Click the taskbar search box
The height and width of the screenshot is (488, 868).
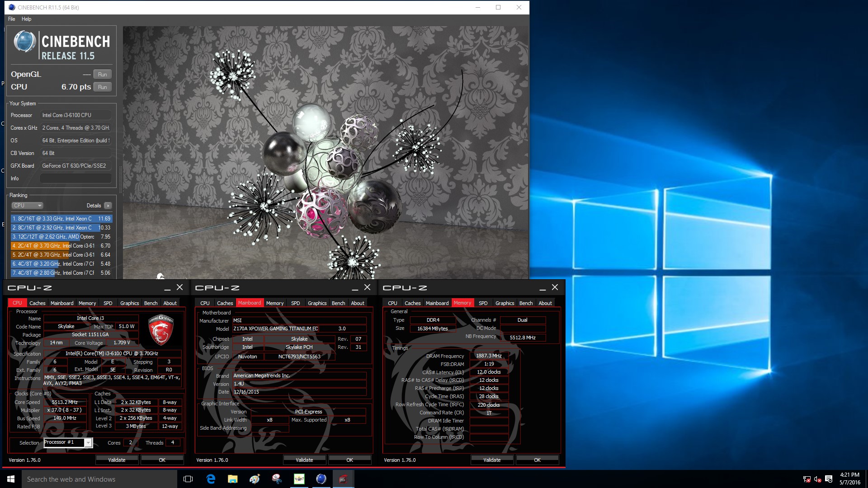tap(99, 479)
